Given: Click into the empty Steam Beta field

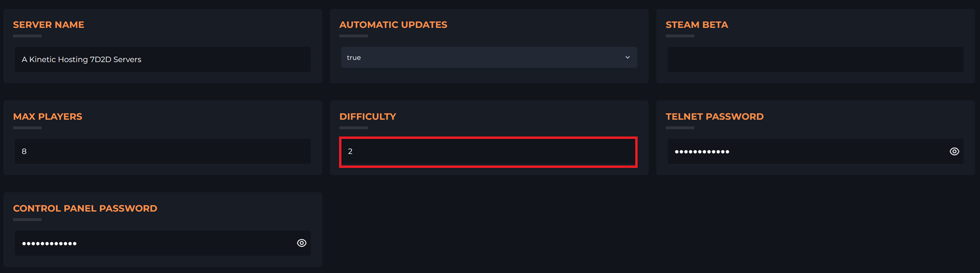Looking at the screenshot, I should (815, 59).
